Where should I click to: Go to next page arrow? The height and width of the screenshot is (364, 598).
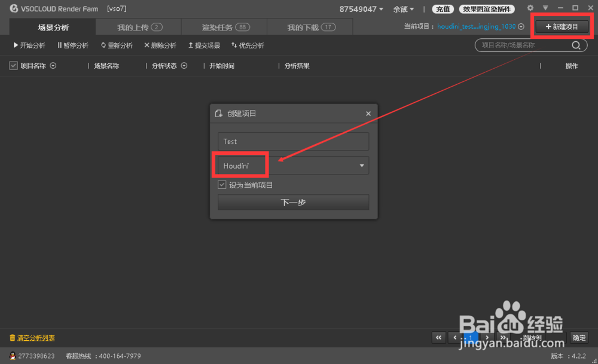[x=487, y=337]
